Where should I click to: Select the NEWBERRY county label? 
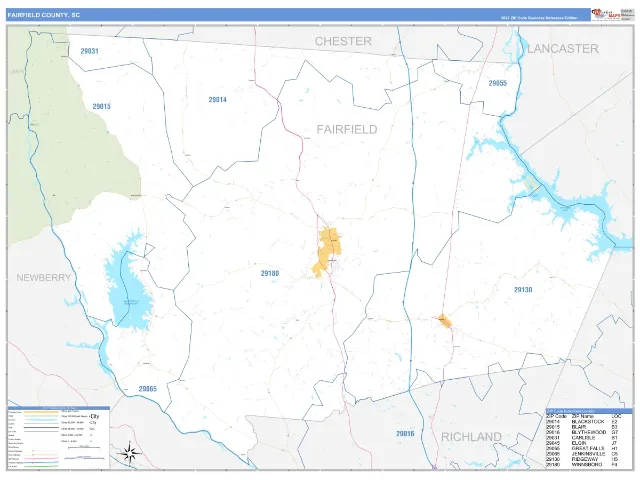[x=44, y=278]
